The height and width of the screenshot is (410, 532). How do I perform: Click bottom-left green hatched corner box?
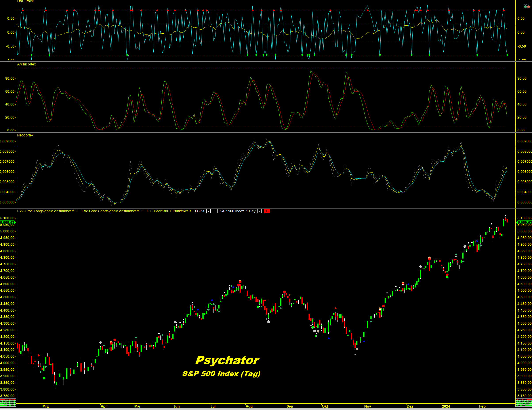pyautogui.click(x=8, y=402)
